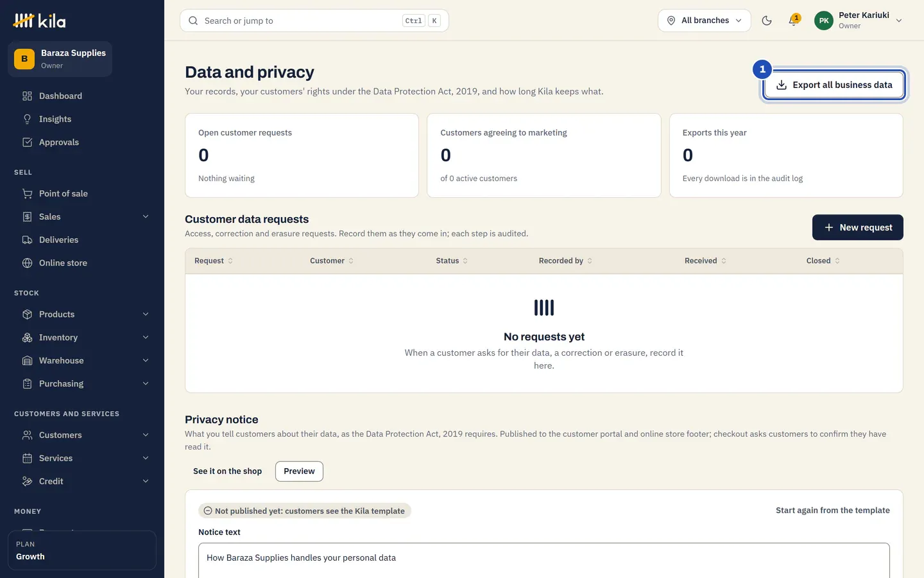Click the Inventory cubes icon

(x=27, y=337)
